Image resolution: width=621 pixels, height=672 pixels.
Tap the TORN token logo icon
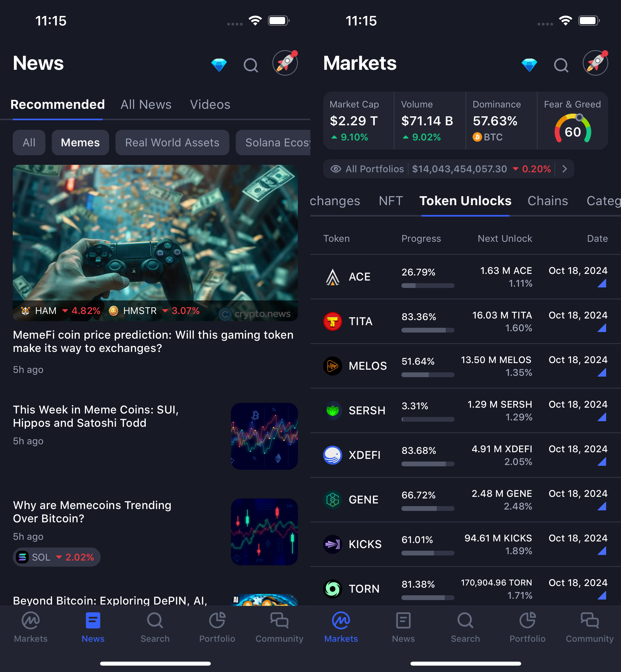332,589
